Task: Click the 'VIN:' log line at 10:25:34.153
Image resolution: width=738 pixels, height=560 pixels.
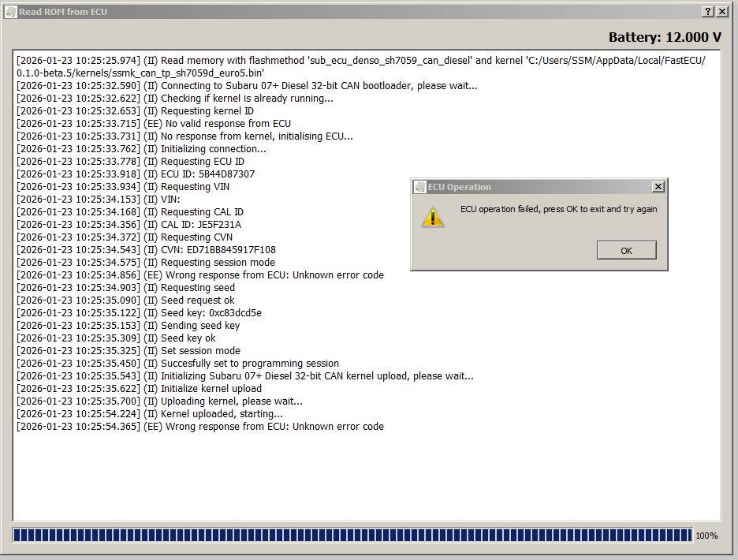Action: [x=99, y=199]
